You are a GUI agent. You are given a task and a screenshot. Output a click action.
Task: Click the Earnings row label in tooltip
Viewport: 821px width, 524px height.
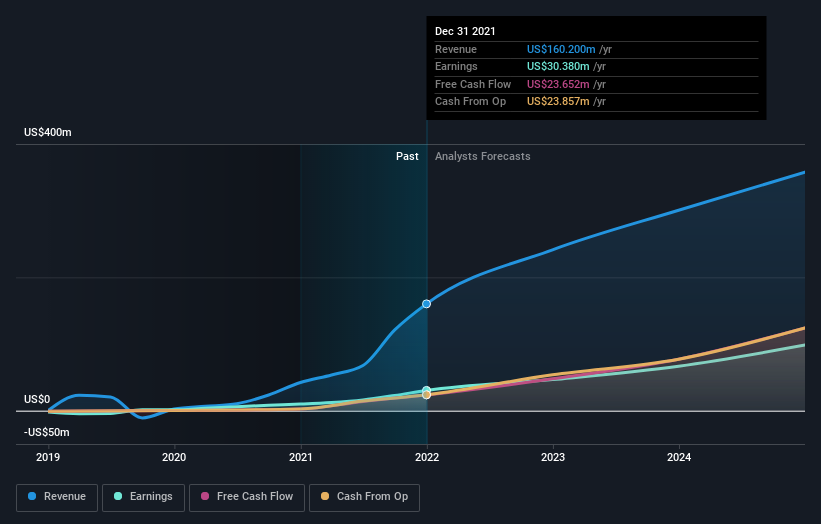456,66
